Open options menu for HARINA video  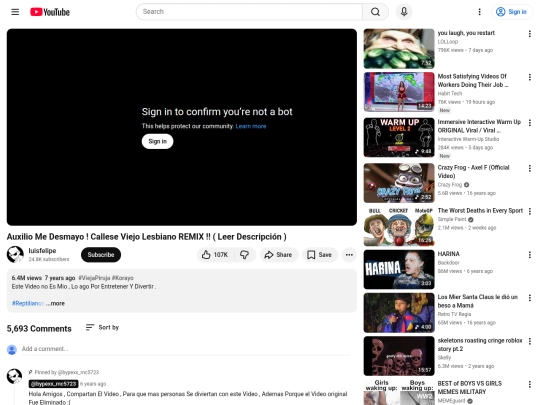(530, 255)
